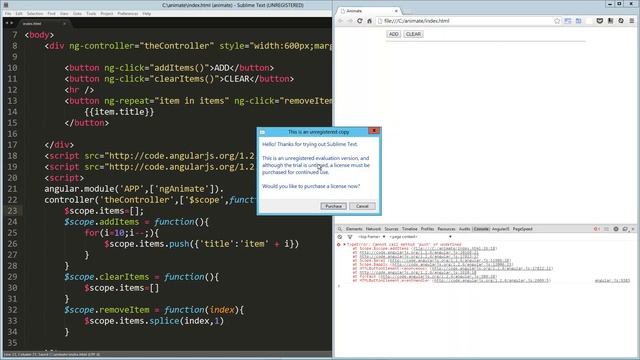Viewport: 640px width, 360px height.
Task: Click Chrome's back arrow
Action: (x=340, y=21)
